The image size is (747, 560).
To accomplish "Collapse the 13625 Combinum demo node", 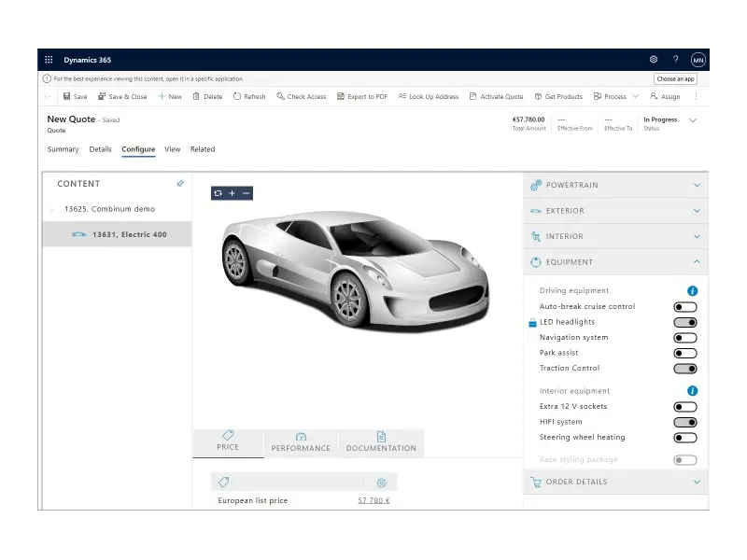I will [52, 209].
